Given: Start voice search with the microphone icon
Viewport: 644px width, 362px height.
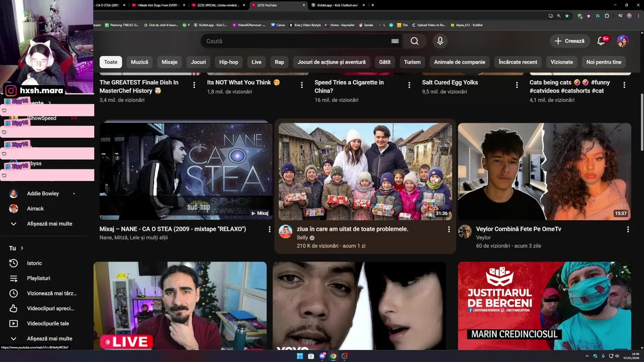Looking at the screenshot, I should click(440, 41).
